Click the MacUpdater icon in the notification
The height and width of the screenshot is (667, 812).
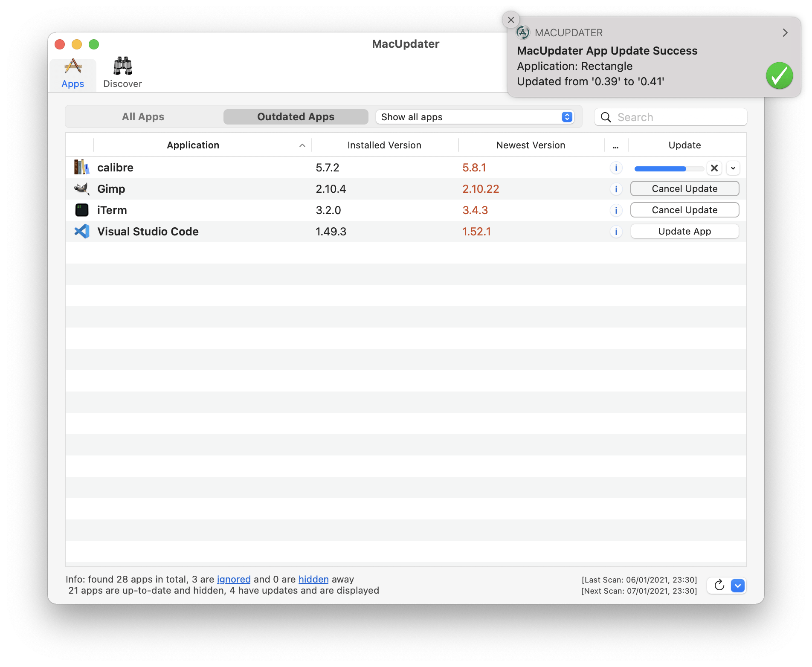[523, 32]
